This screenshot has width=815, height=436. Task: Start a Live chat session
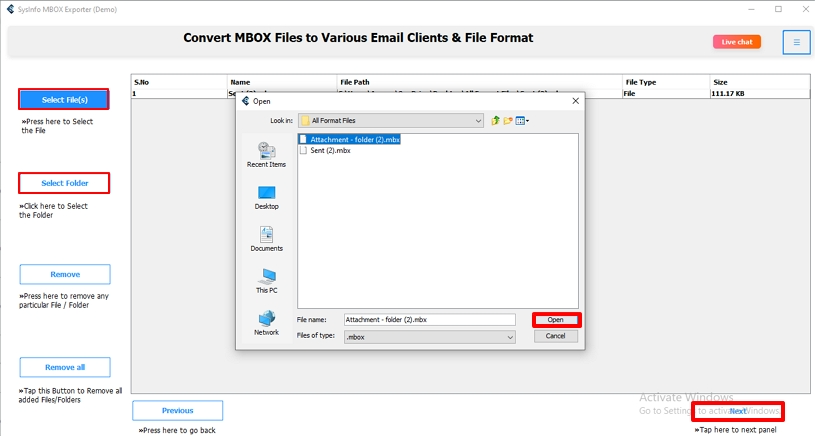(x=737, y=42)
